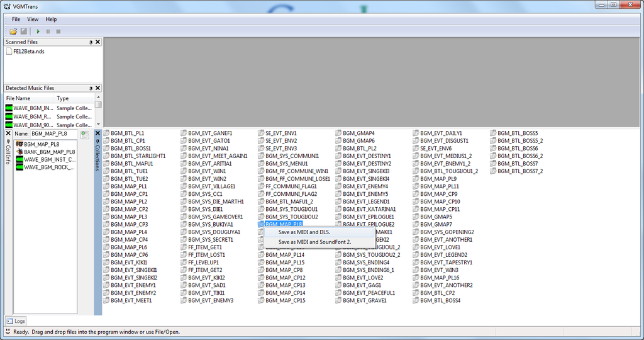Pause playback using the Pause toolbar button
This screenshot has width=644, height=340.
48,31
